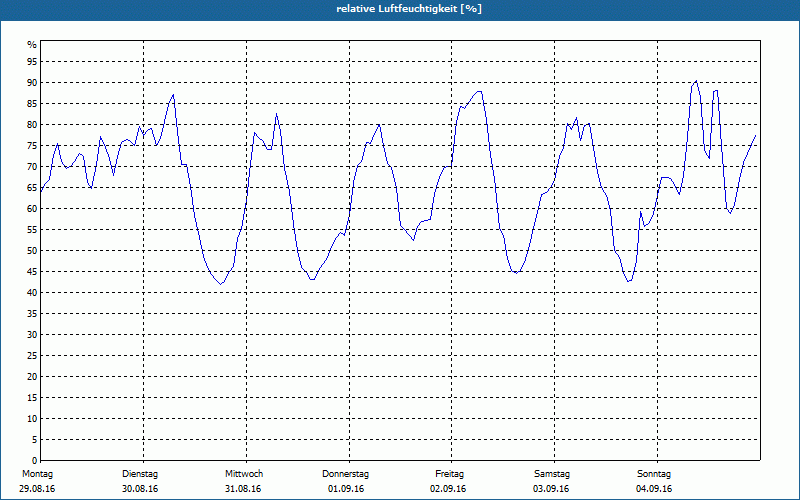The image size is (800, 500).
Task: Click the '35' y-axis value
Action: point(32,314)
